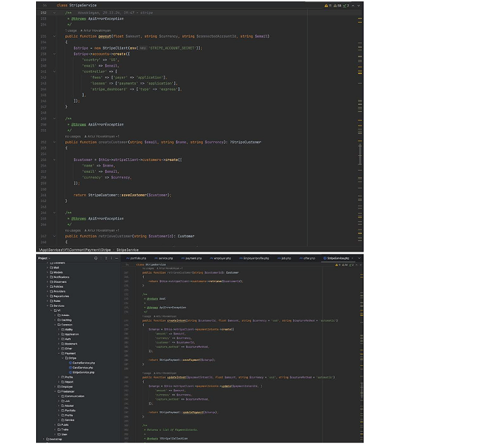The width and height of the screenshot is (501, 448).
Task: Click the '1 usage' hint above payout
Action: [x=71, y=30]
